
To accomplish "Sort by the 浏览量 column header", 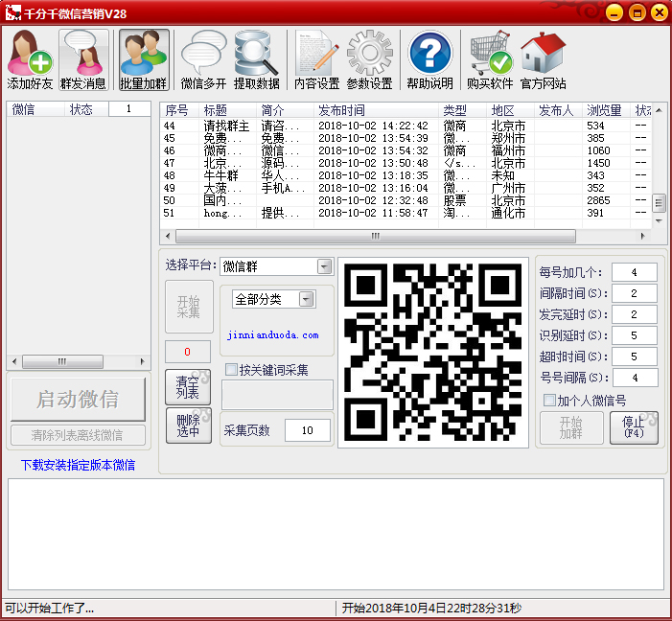I will 606,110.
